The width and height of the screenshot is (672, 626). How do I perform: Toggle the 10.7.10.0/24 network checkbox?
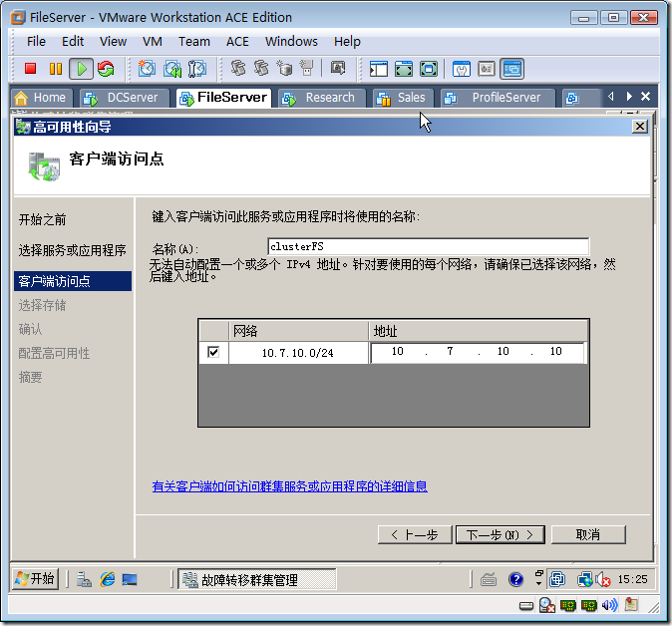point(213,352)
